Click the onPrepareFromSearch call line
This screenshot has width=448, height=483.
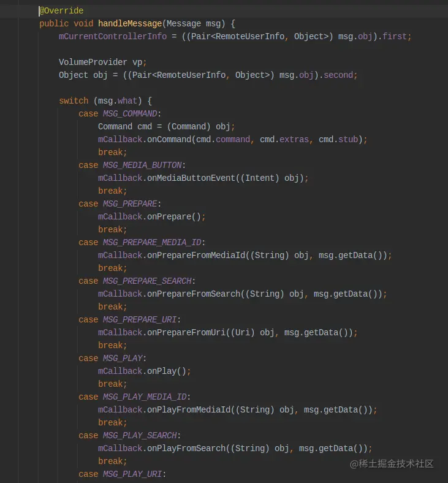tap(242, 294)
